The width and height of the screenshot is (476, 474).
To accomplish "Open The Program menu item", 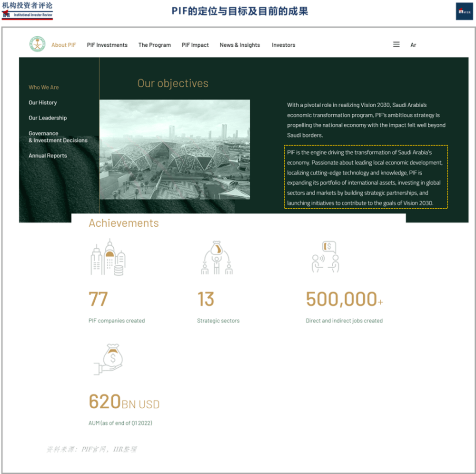I will 155,45.
